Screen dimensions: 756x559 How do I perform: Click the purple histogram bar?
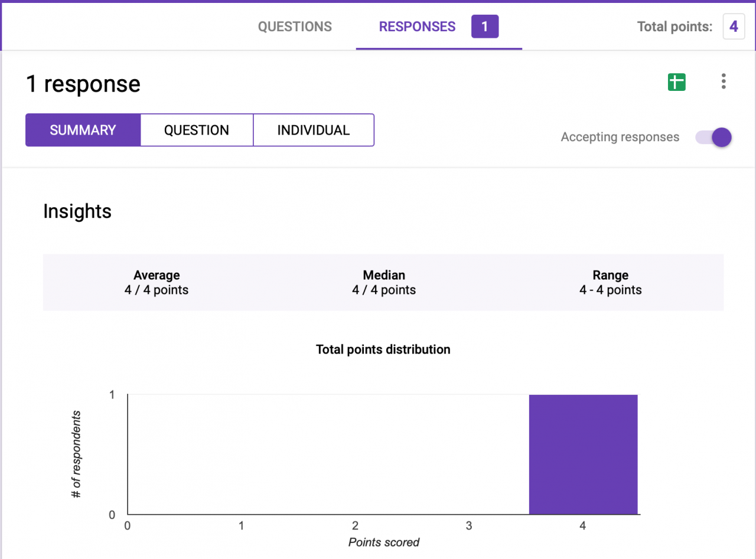(x=583, y=455)
